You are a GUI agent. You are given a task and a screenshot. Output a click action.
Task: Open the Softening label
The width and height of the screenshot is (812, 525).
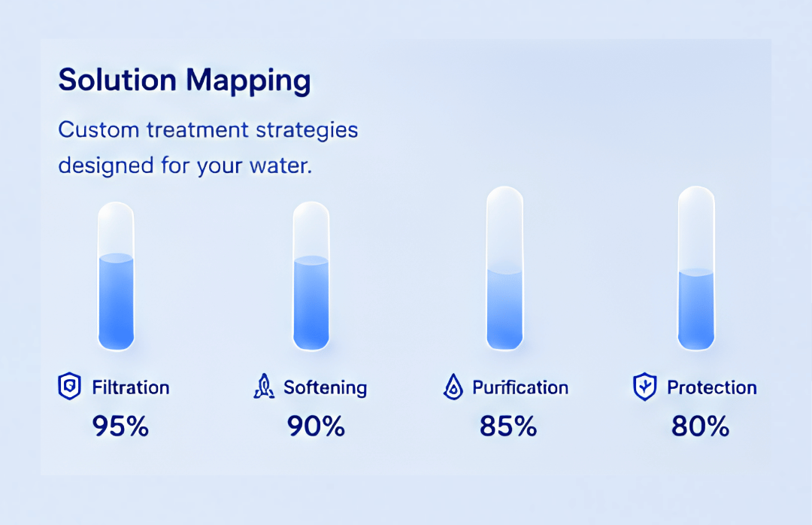(x=326, y=387)
